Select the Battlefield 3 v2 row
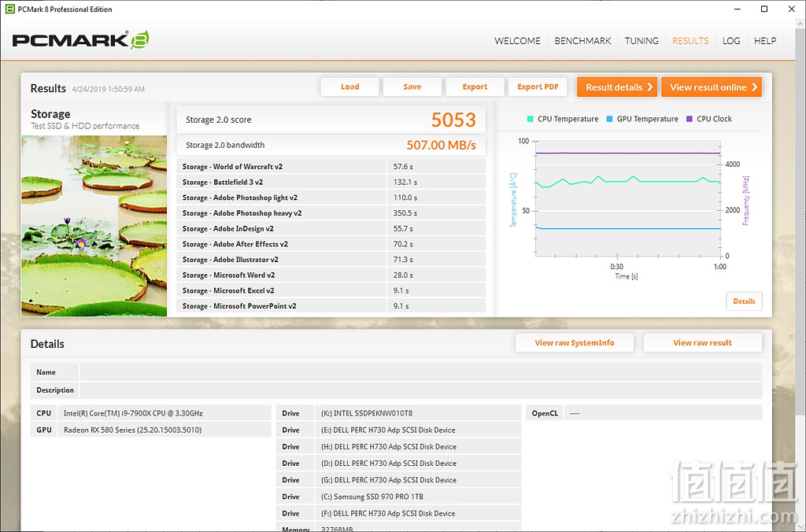This screenshot has height=532, width=806. pos(331,182)
